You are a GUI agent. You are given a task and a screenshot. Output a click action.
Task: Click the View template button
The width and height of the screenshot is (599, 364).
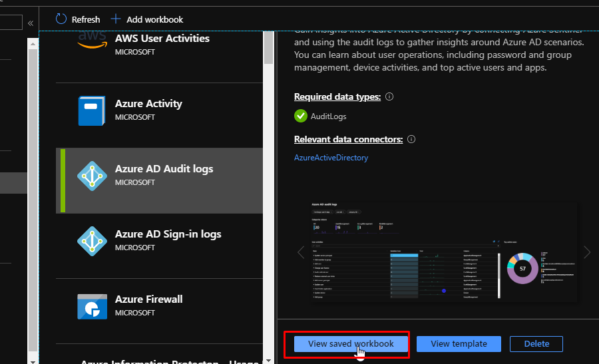(459, 344)
